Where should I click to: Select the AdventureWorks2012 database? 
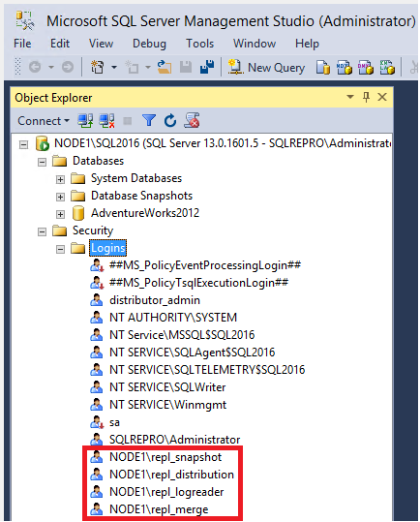click(145, 213)
